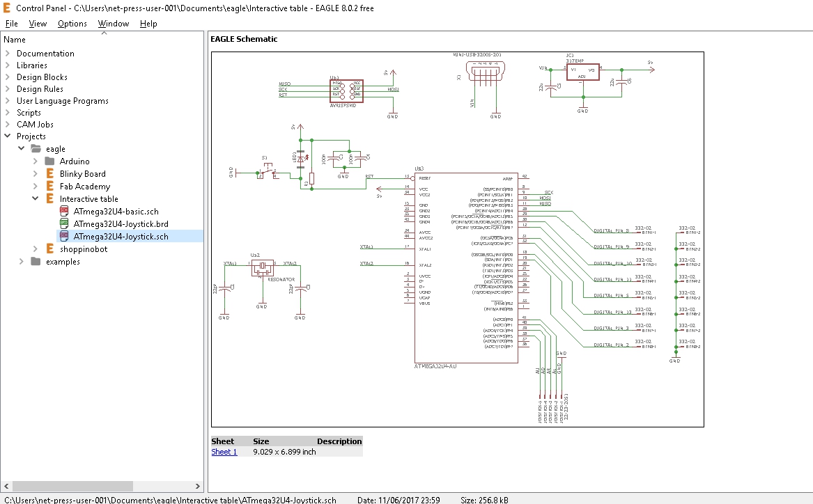Screen dimensions: 813x504
Task: Click the Fab Academy project icon
Action: [x=49, y=187]
